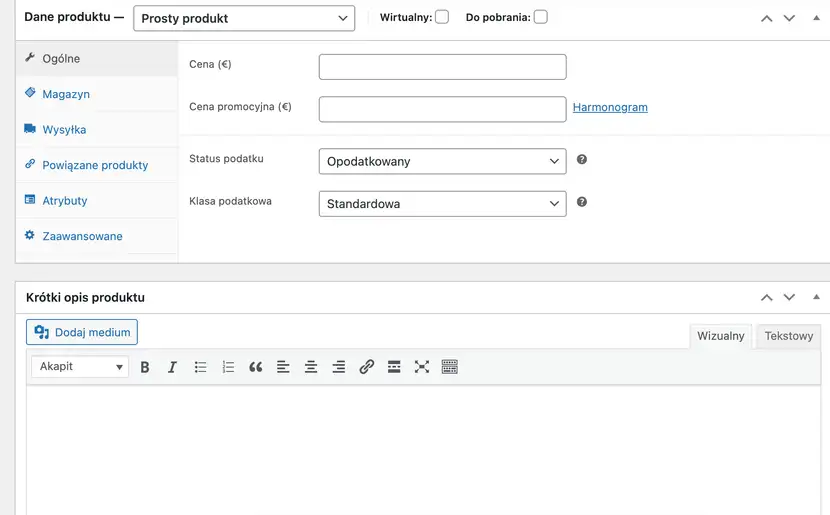Click the Dodaj medium button
The height and width of the screenshot is (515, 830).
tap(82, 332)
